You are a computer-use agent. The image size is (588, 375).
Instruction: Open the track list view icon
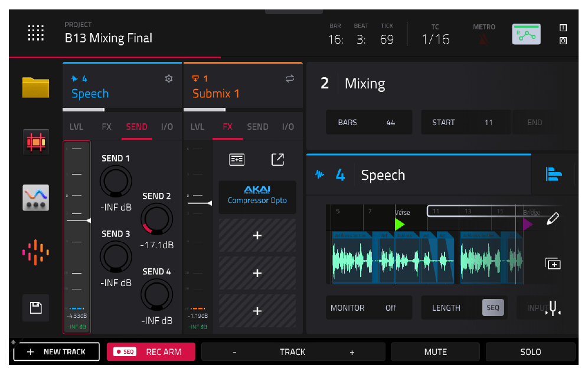(x=554, y=174)
